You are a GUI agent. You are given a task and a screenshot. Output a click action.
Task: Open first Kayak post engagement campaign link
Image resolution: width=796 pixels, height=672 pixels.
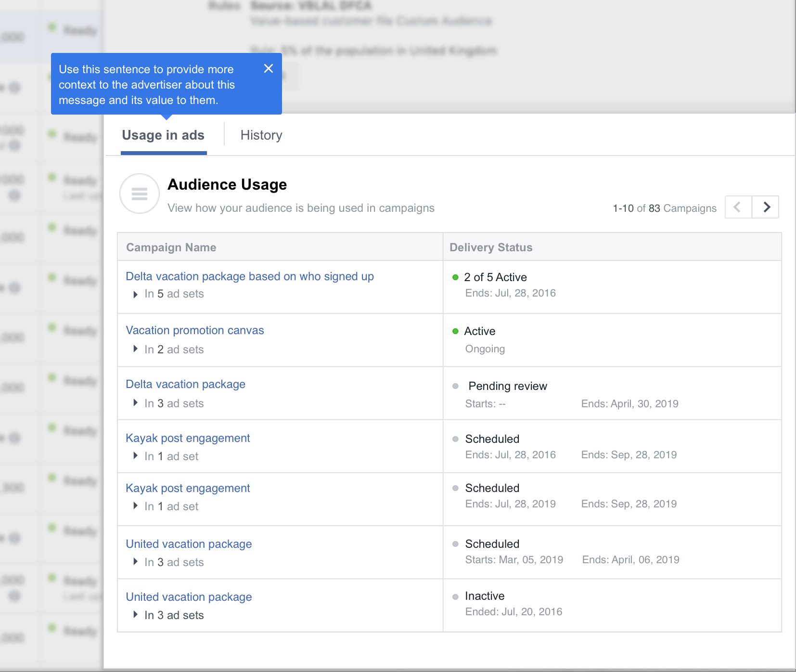click(188, 438)
